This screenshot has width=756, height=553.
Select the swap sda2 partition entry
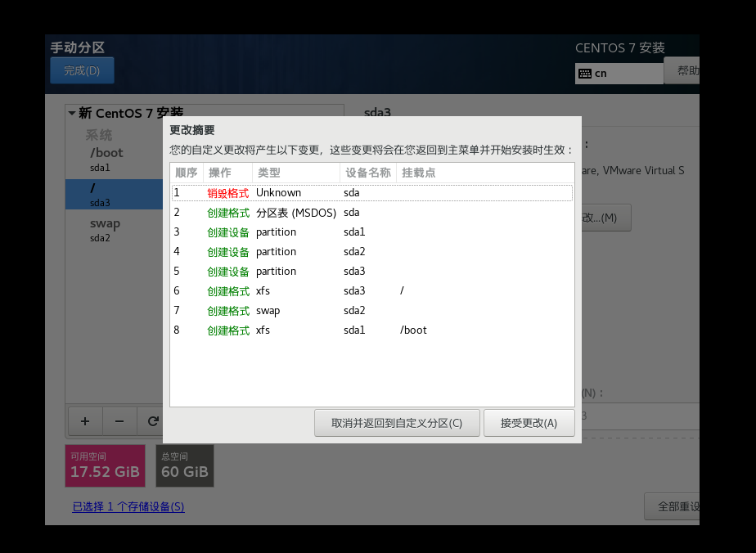pyautogui.click(x=115, y=230)
